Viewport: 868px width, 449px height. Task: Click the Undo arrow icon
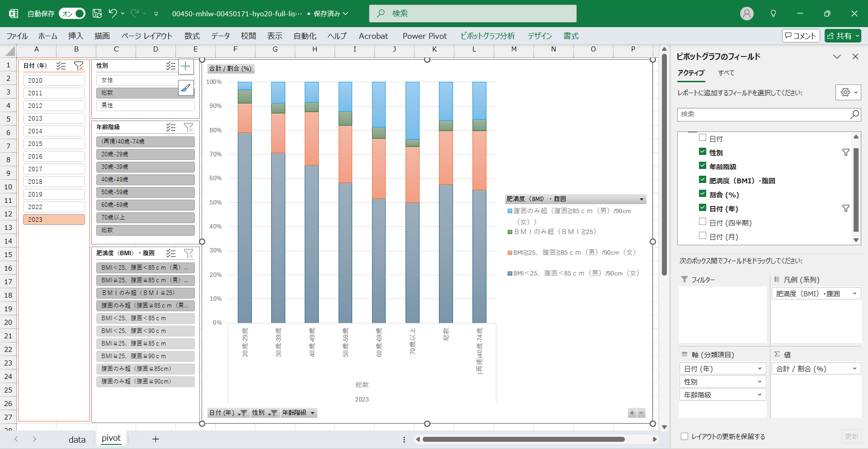click(x=113, y=14)
